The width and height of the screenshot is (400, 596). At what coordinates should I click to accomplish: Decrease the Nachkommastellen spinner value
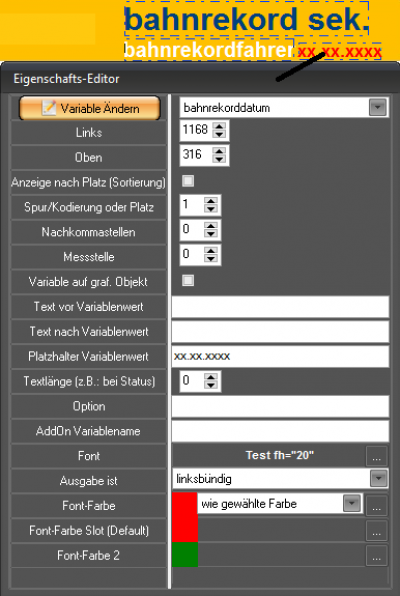pos(211,234)
